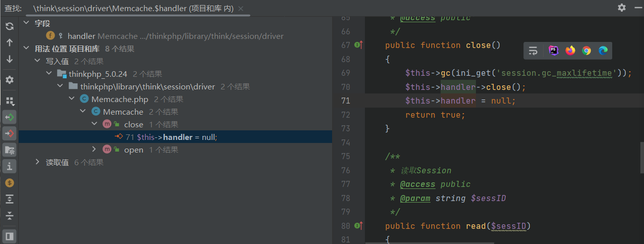Toggle the preview usages panel button
The height and width of the screenshot is (244, 644).
tap(10, 236)
